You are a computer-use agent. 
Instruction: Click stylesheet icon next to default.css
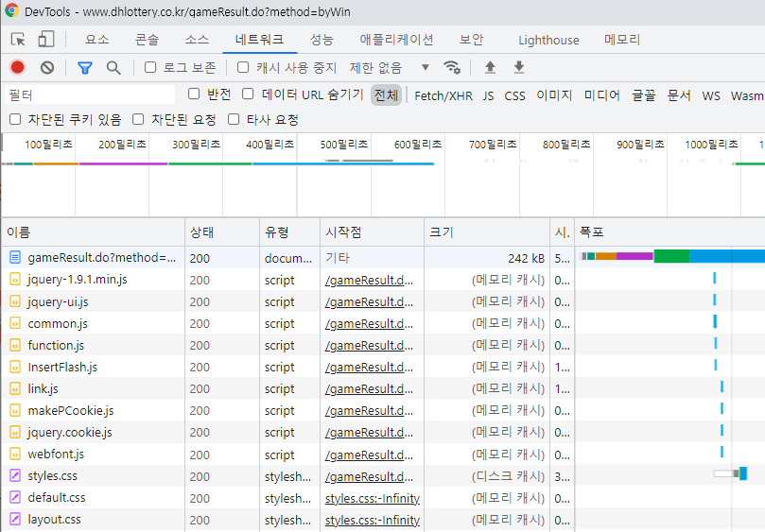pos(15,497)
